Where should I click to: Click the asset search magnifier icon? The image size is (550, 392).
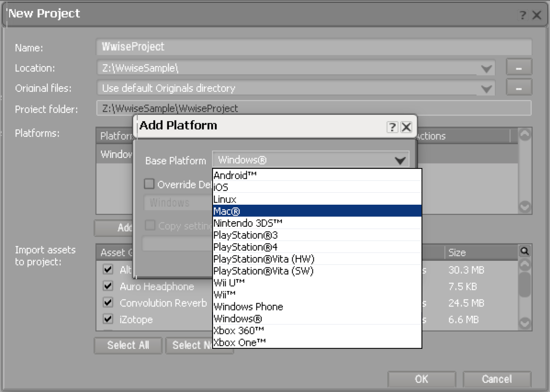point(524,251)
